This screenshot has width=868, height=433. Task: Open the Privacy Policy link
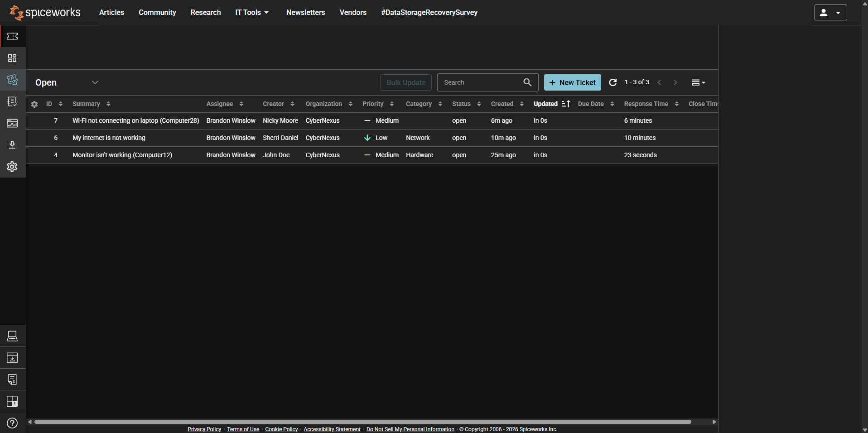204,429
